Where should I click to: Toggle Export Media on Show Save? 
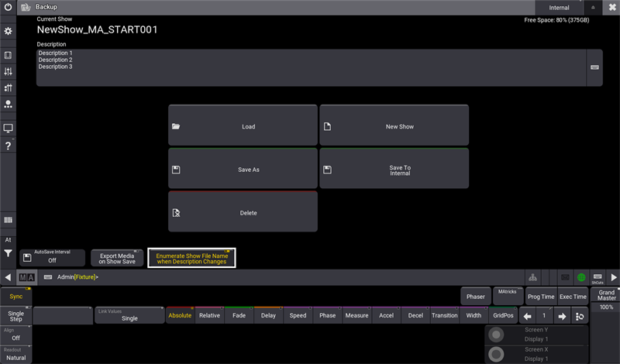117,258
